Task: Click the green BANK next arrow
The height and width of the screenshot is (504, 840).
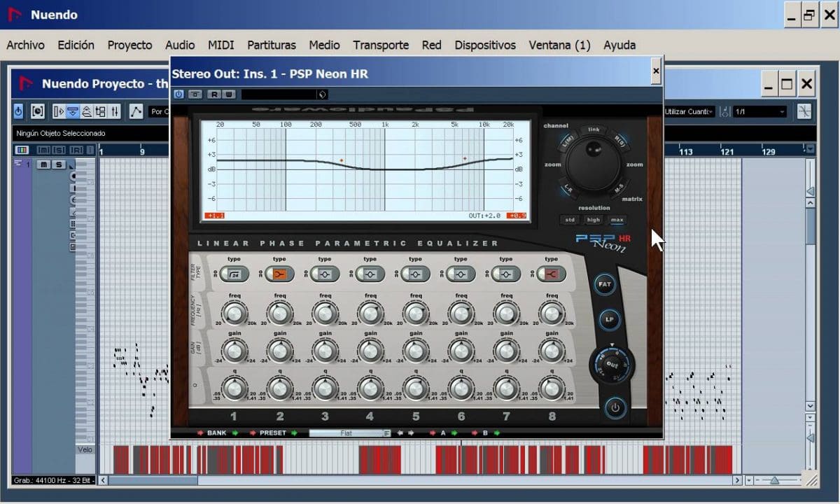Action: (x=234, y=433)
